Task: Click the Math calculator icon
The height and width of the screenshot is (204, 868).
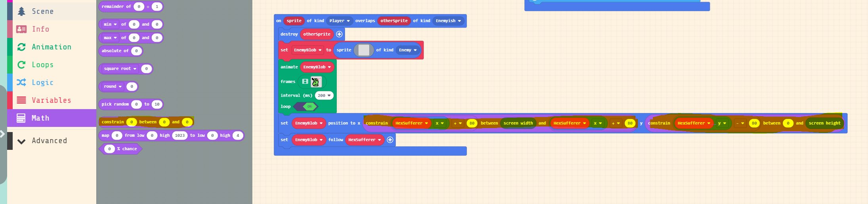Action: (x=21, y=118)
